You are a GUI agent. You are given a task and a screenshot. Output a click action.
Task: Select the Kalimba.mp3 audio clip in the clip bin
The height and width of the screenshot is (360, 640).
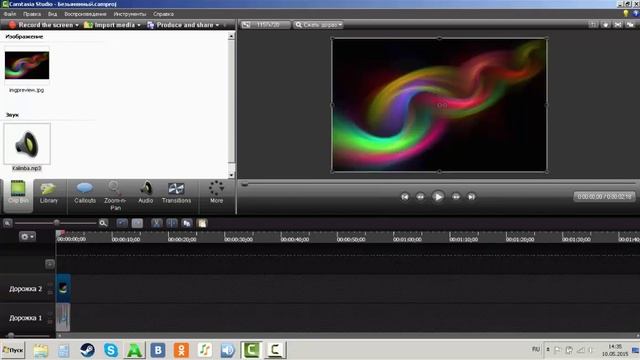pos(27,144)
